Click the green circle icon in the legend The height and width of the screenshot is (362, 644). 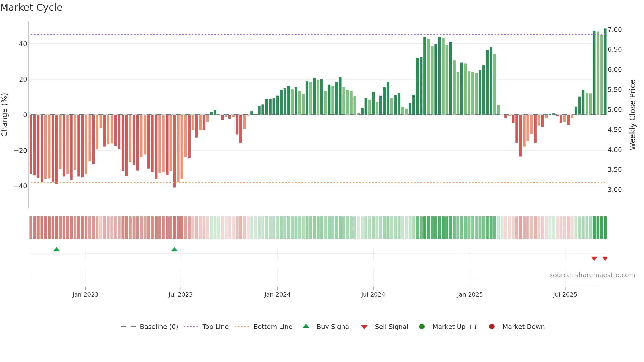(x=422, y=327)
